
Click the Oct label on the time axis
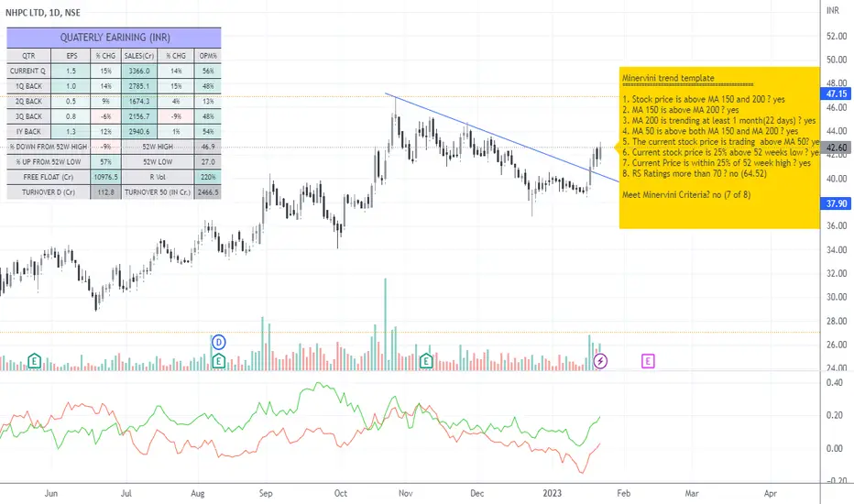[340, 493]
